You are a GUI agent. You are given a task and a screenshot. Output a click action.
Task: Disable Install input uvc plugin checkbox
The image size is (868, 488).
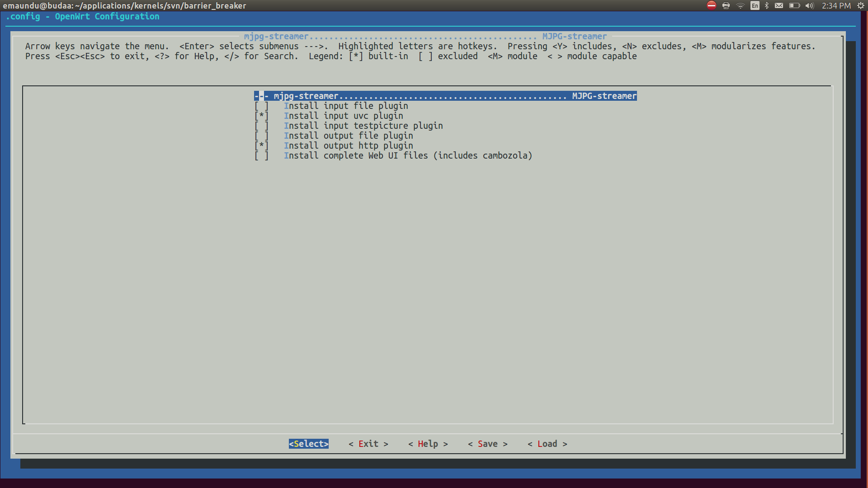pyautogui.click(x=261, y=116)
